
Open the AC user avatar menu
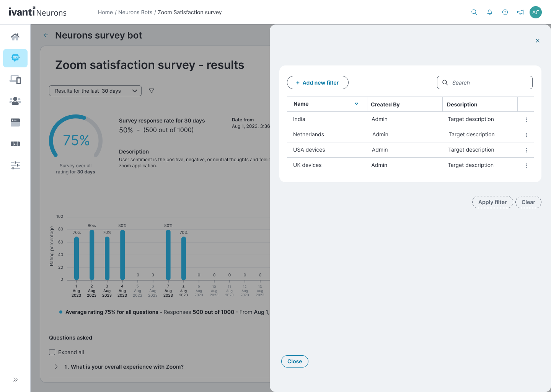pyautogui.click(x=536, y=12)
